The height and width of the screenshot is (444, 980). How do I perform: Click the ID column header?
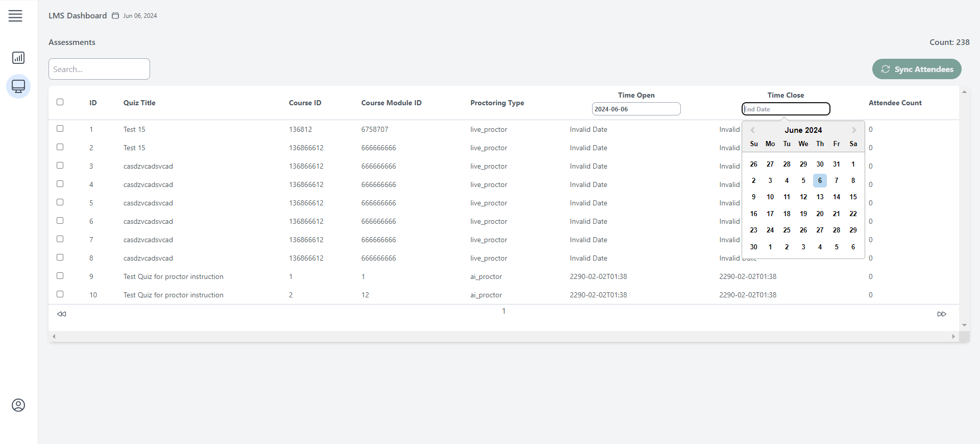click(93, 103)
